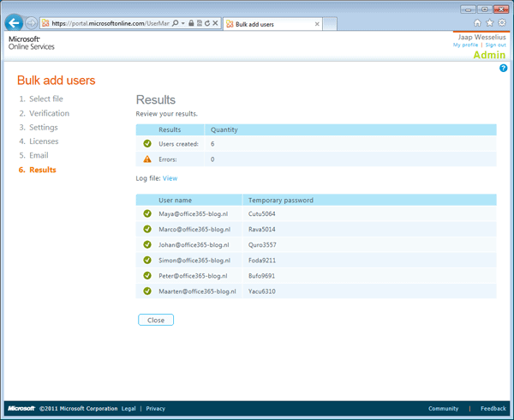Screen dimensions: 514x420
Task: Click the Microsoft Online Services logo
Action: (x=32, y=43)
